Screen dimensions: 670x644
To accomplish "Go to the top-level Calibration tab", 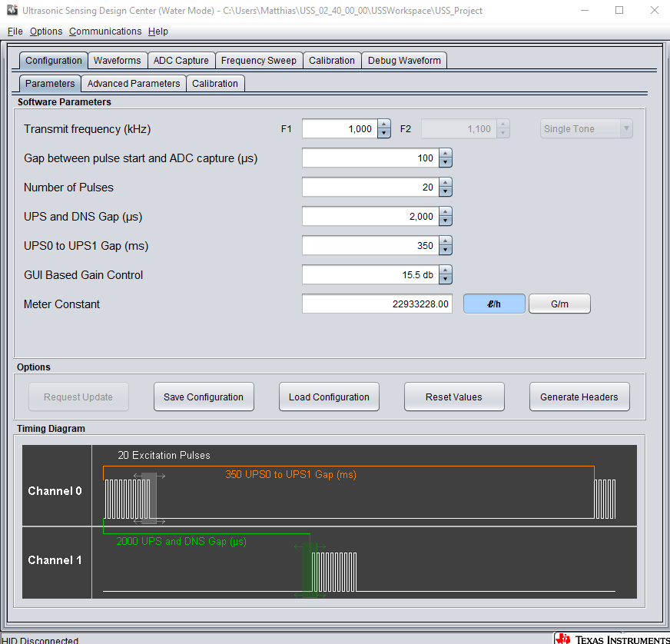I will click(x=332, y=60).
